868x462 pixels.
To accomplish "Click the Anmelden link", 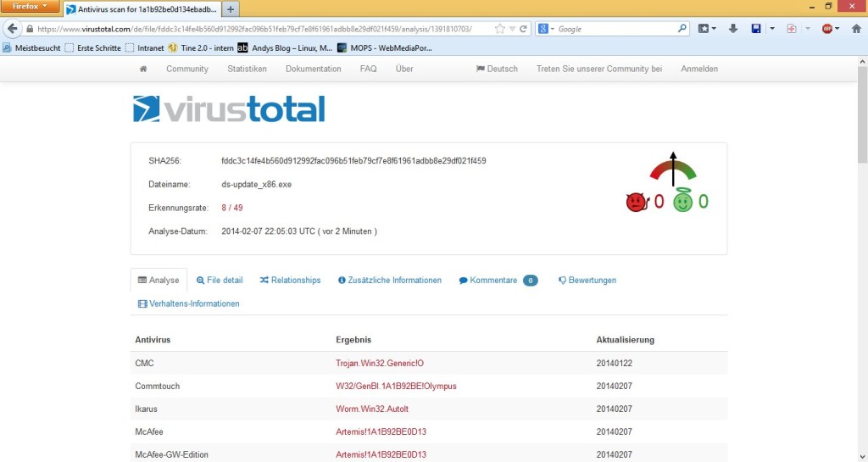I will click(x=699, y=69).
